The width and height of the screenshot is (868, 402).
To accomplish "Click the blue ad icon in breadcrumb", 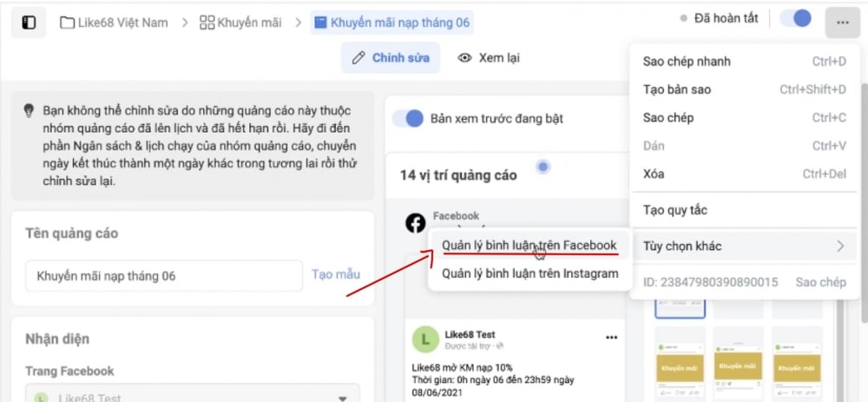I will point(320,23).
